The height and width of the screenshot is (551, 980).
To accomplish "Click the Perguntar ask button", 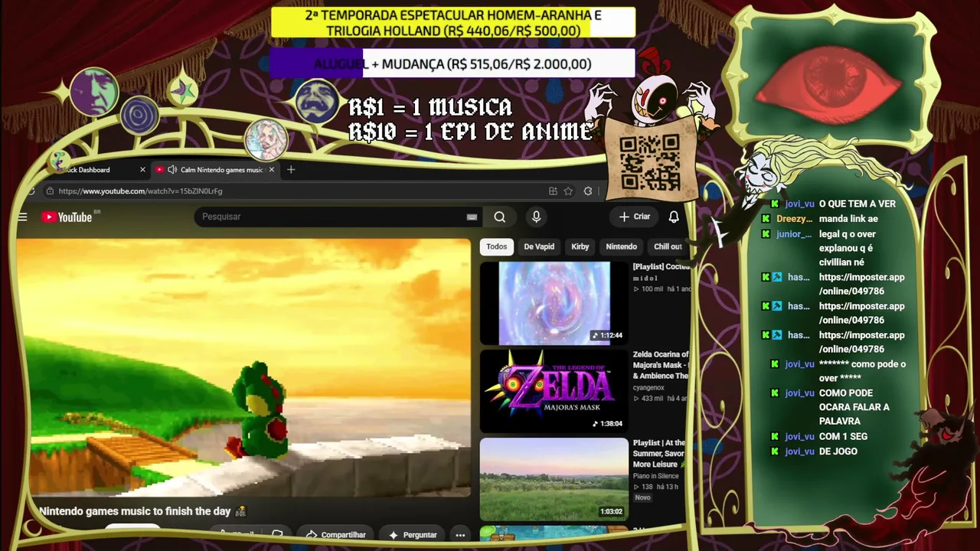I will [x=413, y=535].
